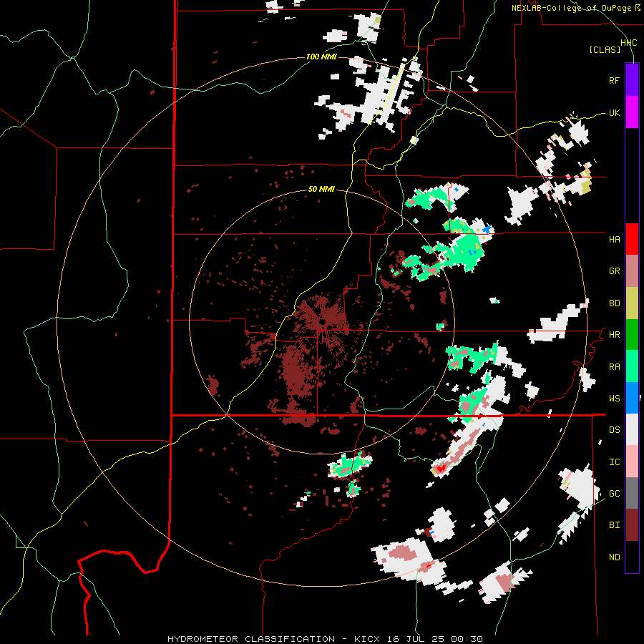Click the IC label in the legend
The width and height of the screenshot is (644, 644).
[614, 462]
